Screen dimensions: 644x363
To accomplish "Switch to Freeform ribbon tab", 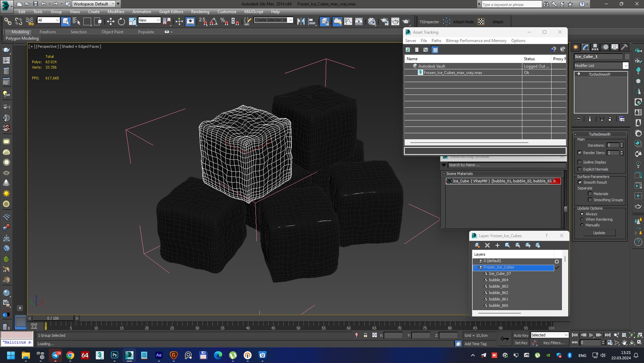I will (x=48, y=32).
